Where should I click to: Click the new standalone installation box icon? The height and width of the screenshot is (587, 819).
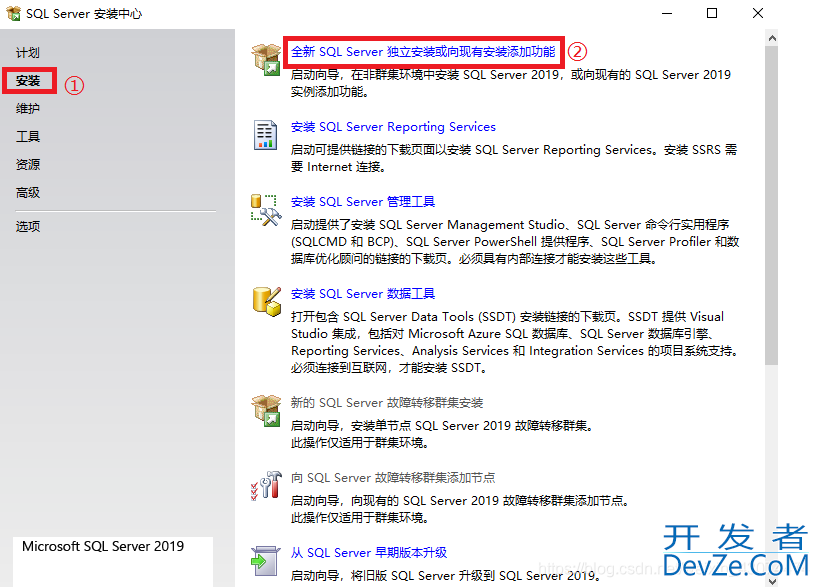click(266, 59)
